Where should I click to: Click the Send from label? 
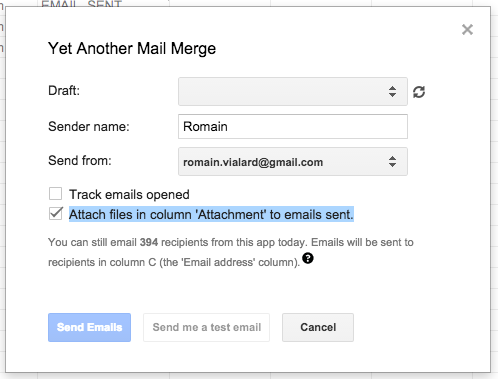tap(80, 161)
